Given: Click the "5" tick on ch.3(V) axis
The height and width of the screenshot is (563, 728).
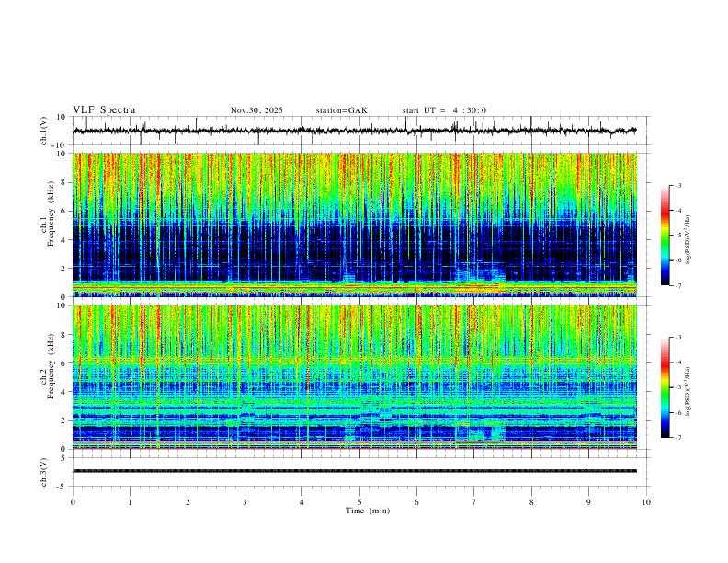Looking at the screenshot, I should coord(64,458).
